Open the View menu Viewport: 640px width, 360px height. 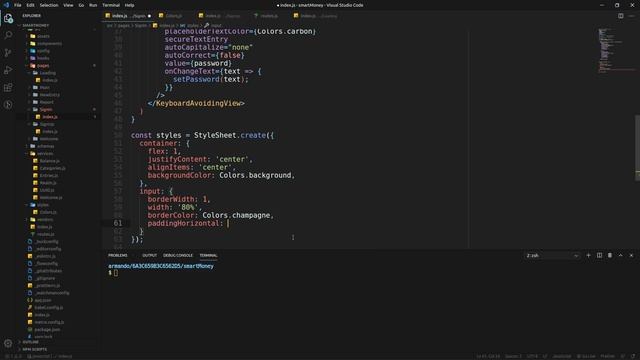click(68, 5)
